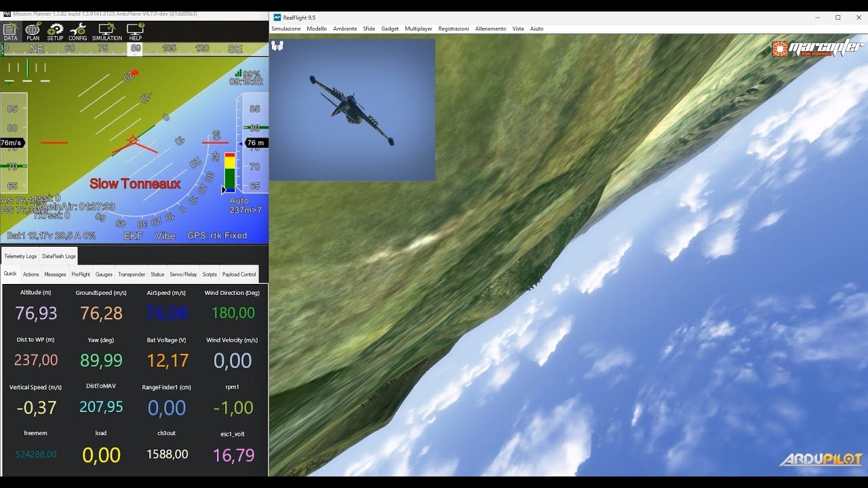Image resolution: width=868 pixels, height=488 pixels.
Task: Click the Auto flight mode label in HUD
Action: point(239,201)
